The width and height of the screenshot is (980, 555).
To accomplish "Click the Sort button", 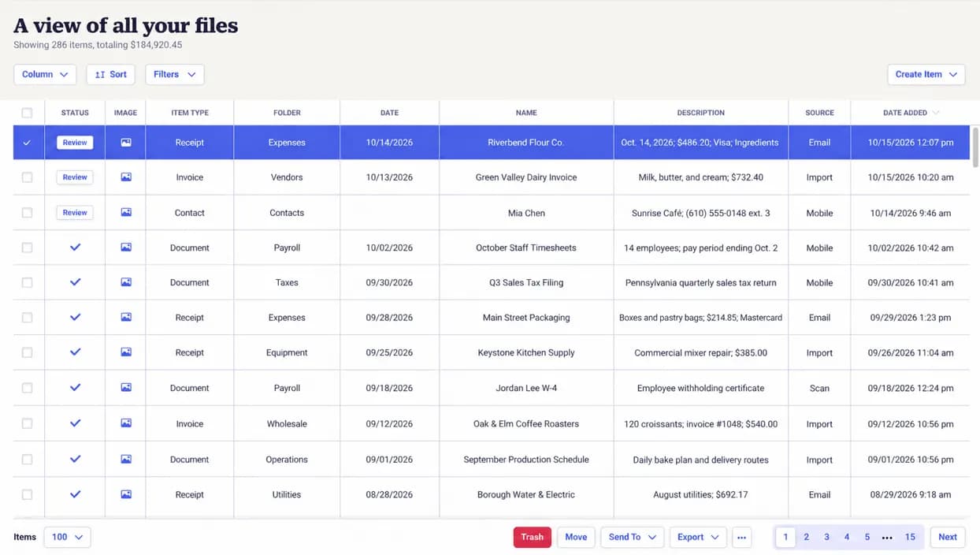I will click(110, 74).
